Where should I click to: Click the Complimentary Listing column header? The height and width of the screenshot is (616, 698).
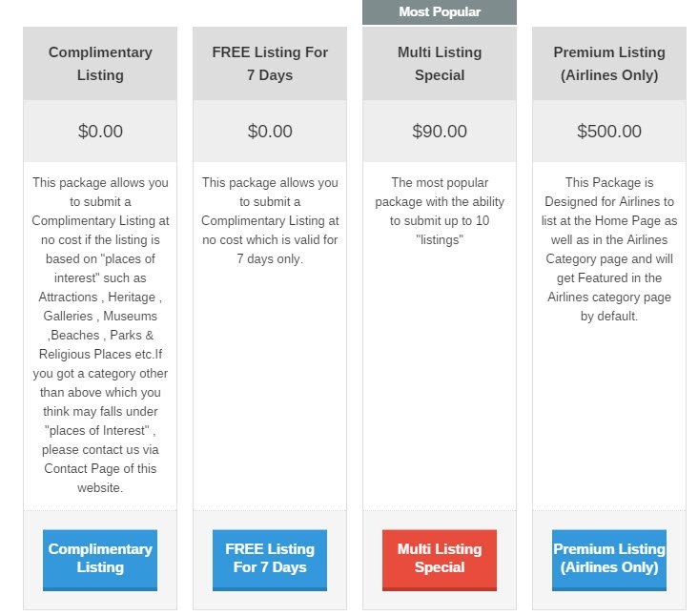[x=100, y=64]
